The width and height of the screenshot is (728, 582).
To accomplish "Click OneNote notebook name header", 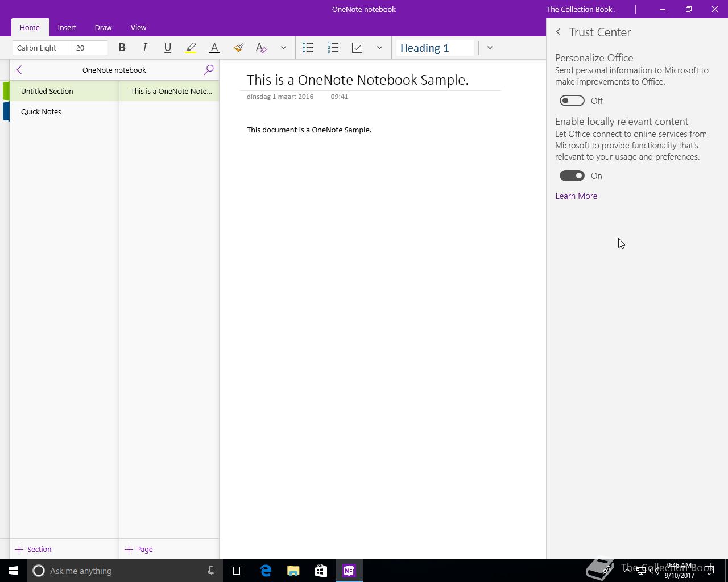I will 114,70.
